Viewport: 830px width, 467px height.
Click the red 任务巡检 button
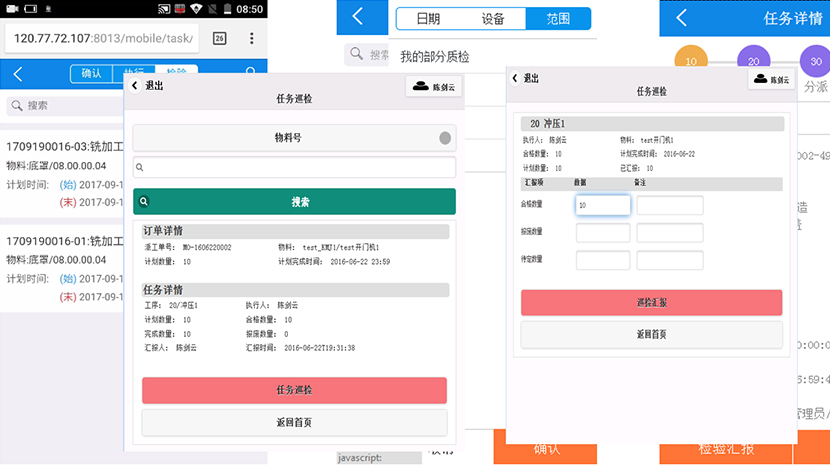(294, 390)
